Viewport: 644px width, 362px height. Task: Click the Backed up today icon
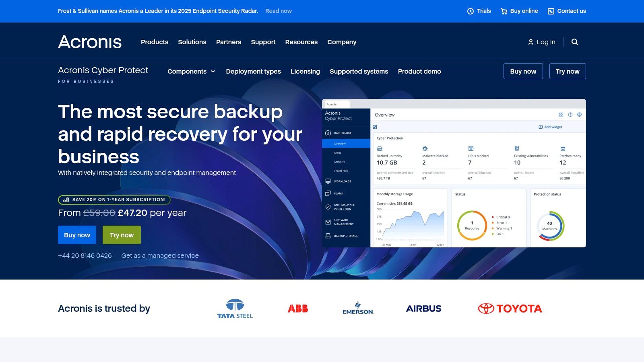380,148
